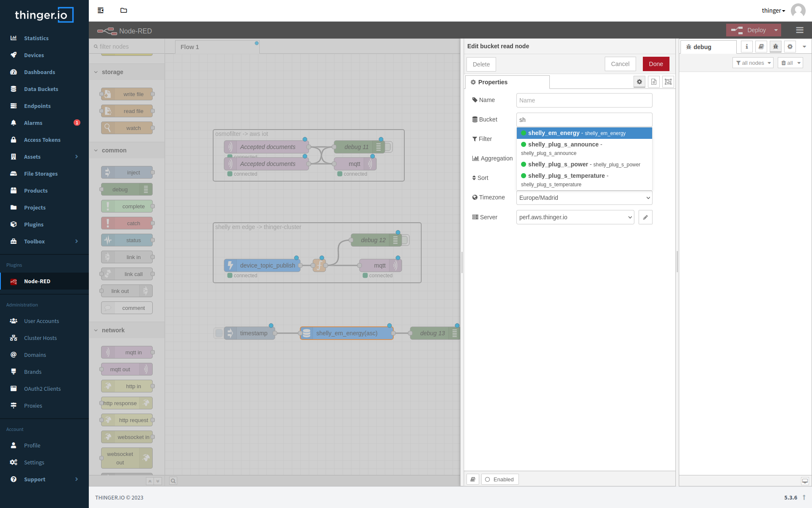Viewport: 812px width, 508px height.
Task: Expand the Support submenu
Action: click(44, 479)
